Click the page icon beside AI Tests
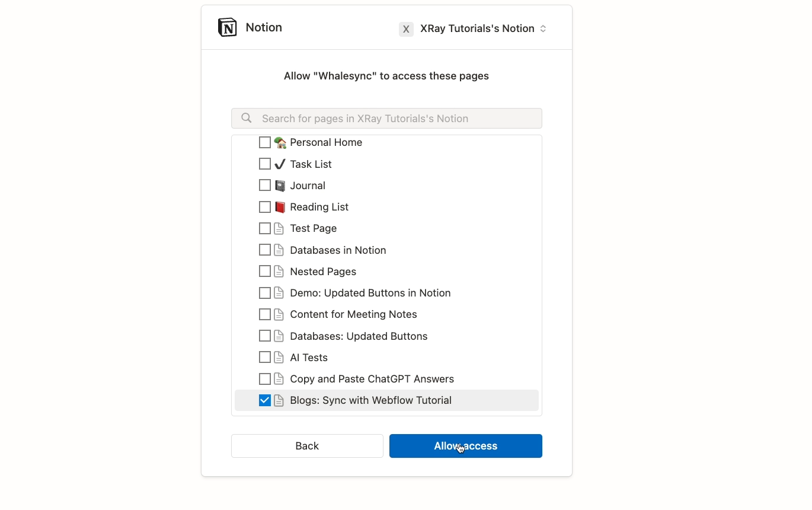The width and height of the screenshot is (812, 510). pos(279,358)
